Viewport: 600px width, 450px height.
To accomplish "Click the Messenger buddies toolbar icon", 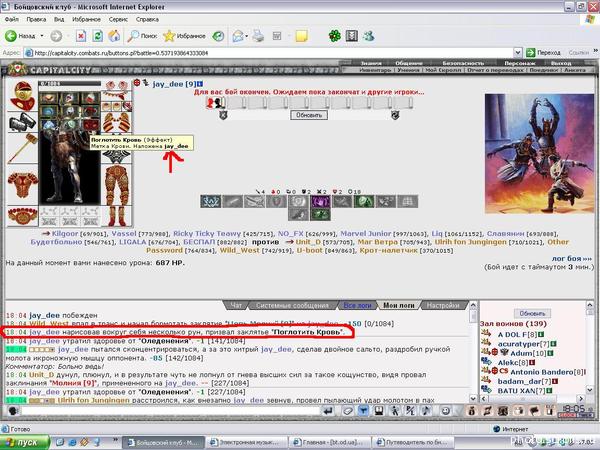I will coord(368,36).
